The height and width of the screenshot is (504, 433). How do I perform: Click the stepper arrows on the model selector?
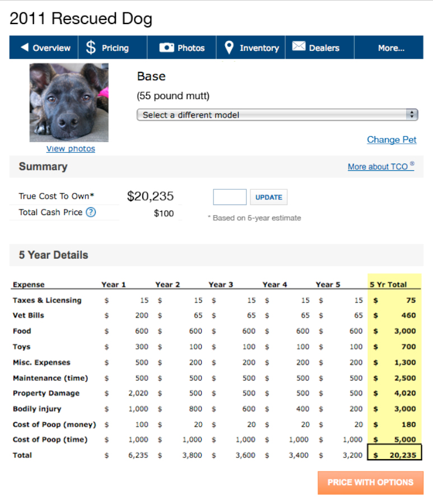coord(412,114)
